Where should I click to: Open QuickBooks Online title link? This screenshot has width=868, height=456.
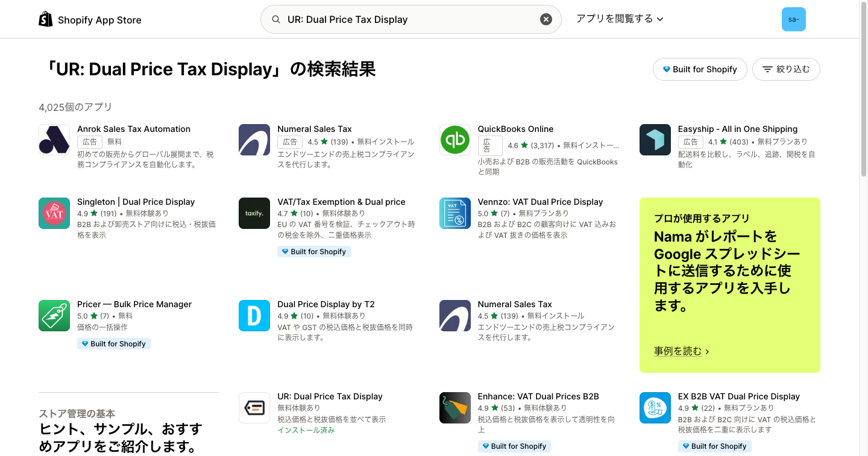pyautogui.click(x=515, y=129)
